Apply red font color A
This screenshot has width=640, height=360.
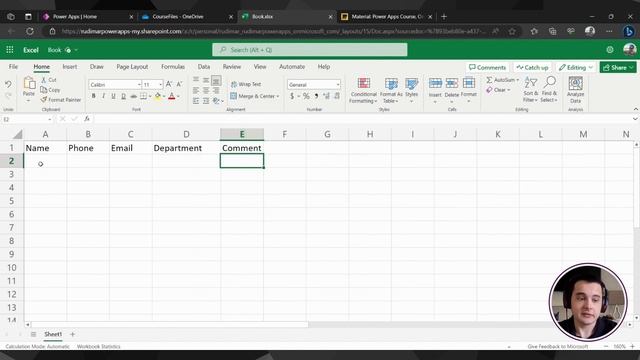[172, 96]
